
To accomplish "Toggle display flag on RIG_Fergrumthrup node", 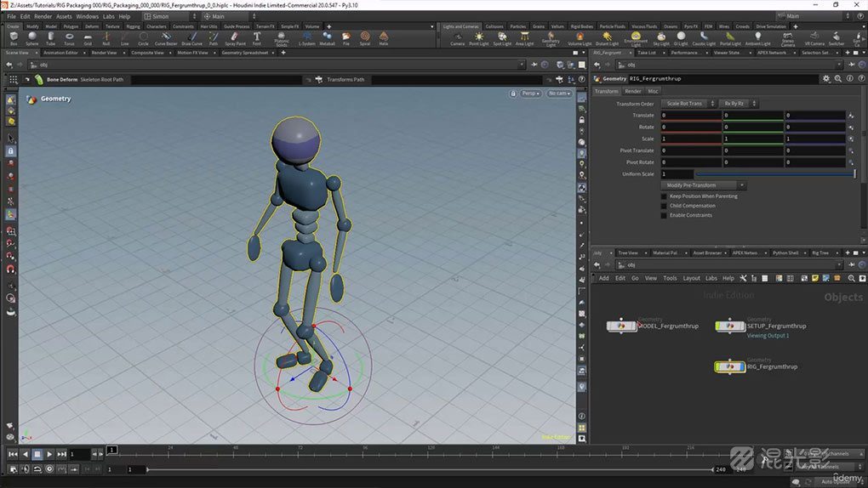I will click(742, 366).
